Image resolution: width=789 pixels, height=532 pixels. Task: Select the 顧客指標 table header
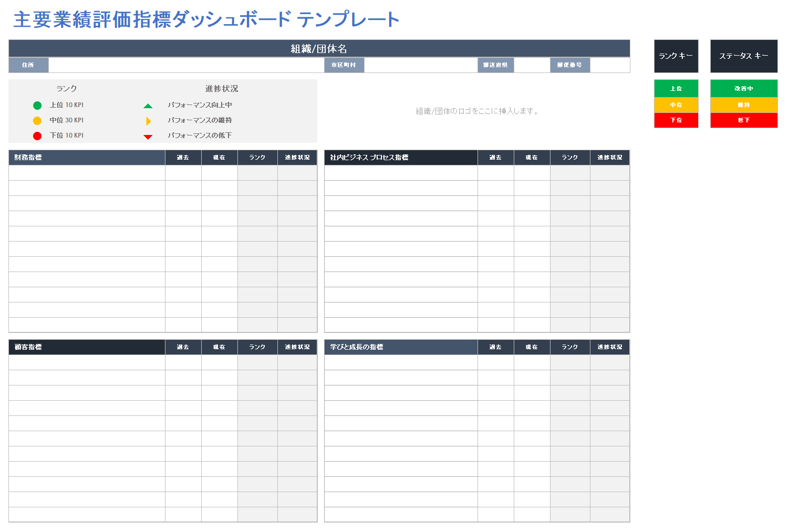87,347
